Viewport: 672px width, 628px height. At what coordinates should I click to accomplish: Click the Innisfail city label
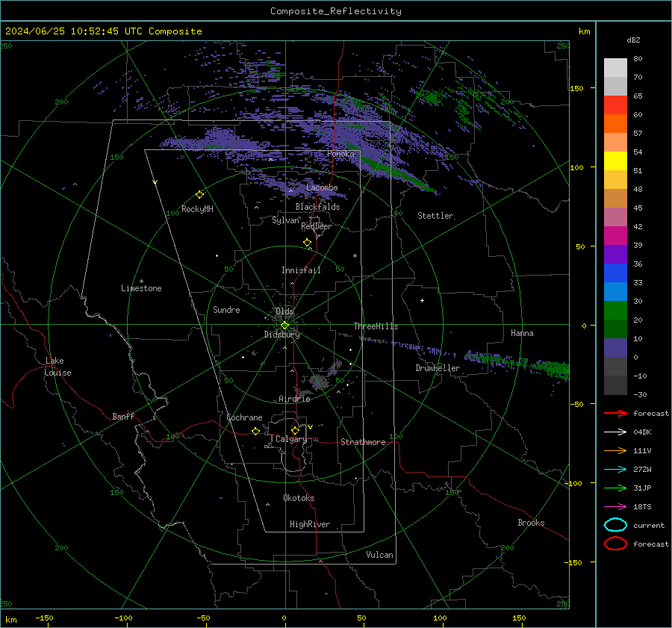click(301, 270)
